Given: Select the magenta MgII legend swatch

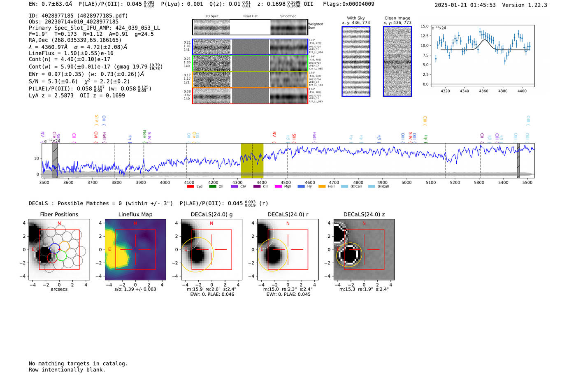Looking at the screenshot, I should point(278,187).
